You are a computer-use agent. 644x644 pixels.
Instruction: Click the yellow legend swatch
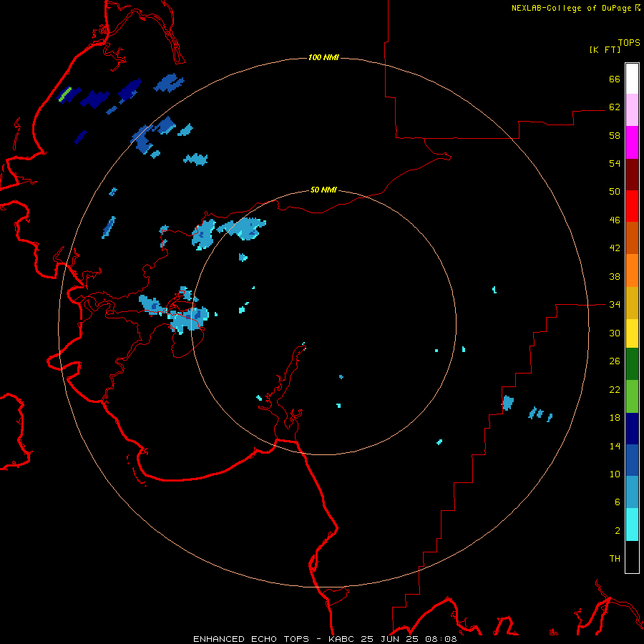(632, 333)
